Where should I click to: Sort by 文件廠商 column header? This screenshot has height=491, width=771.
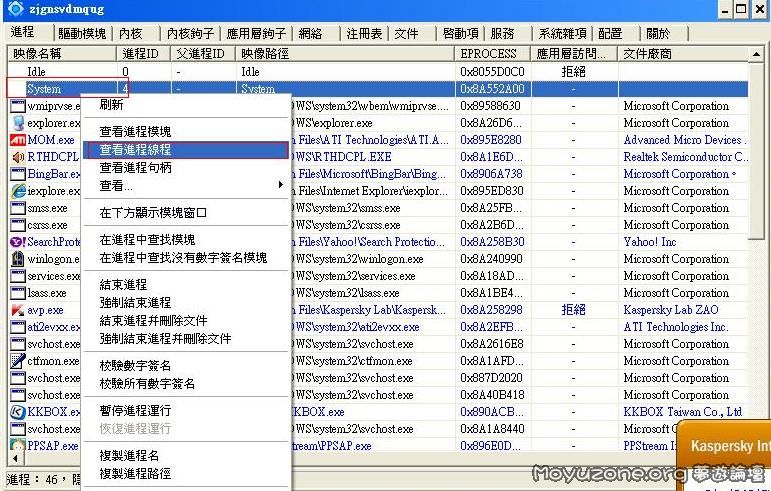(x=683, y=54)
